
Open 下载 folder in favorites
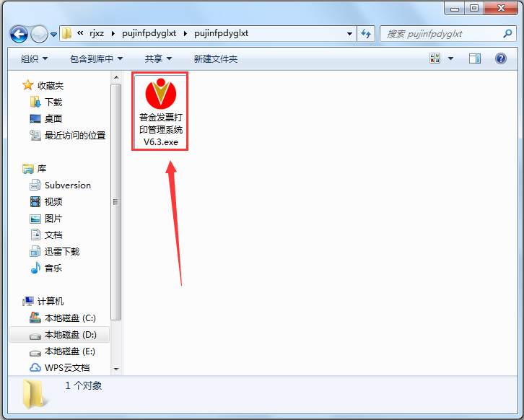click(53, 102)
